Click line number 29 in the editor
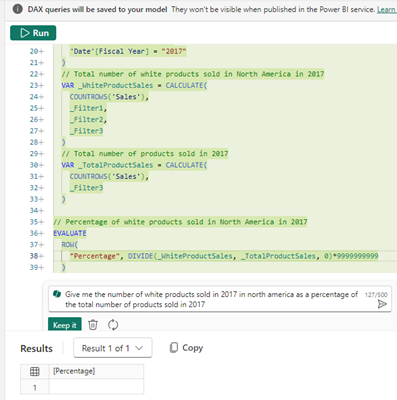The width and height of the screenshot is (397, 400). (34, 154)
